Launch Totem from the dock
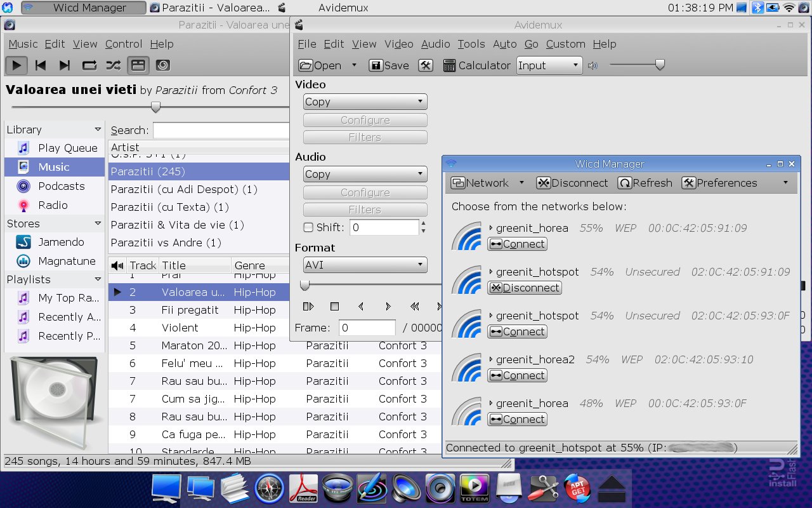This screenshot has height=508, width=812. (475, 489)
